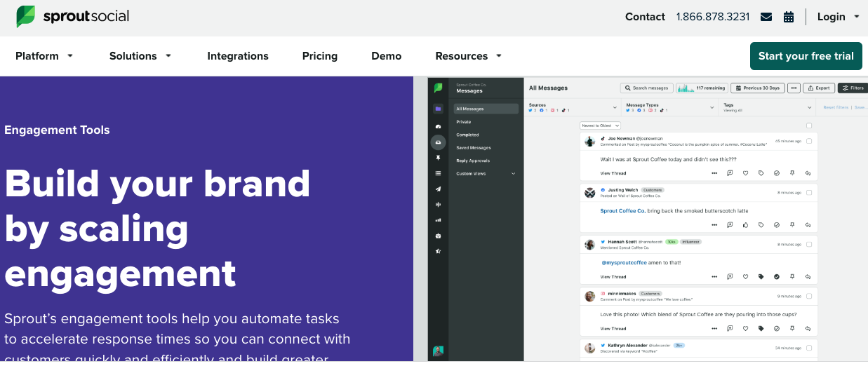Screen dimensions: 868x366
Task: Expand the Sources filter dropdown
Action: tap(615, 108)
